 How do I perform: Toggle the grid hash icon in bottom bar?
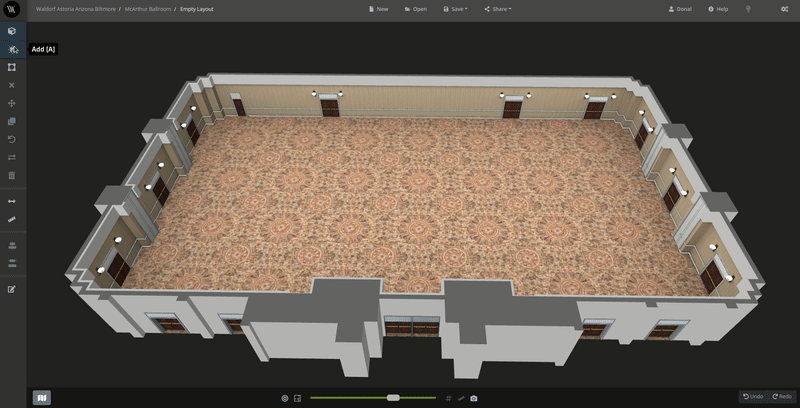point(448,398)
